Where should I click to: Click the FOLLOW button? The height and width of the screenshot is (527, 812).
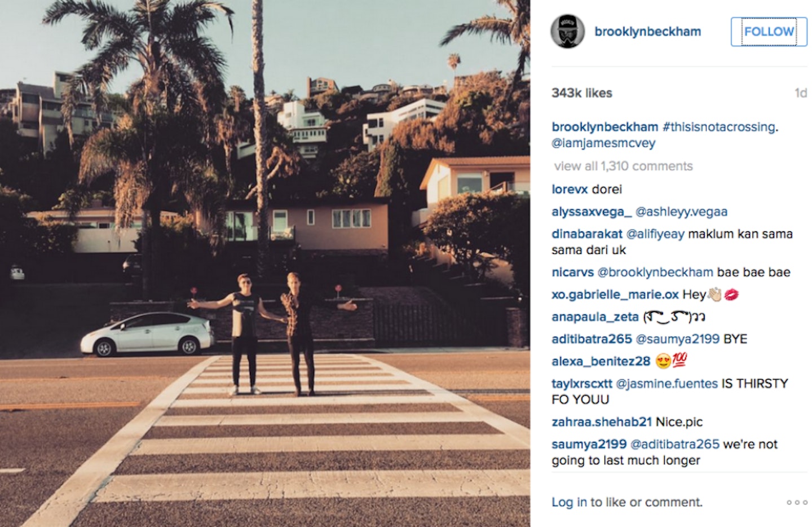769,32
